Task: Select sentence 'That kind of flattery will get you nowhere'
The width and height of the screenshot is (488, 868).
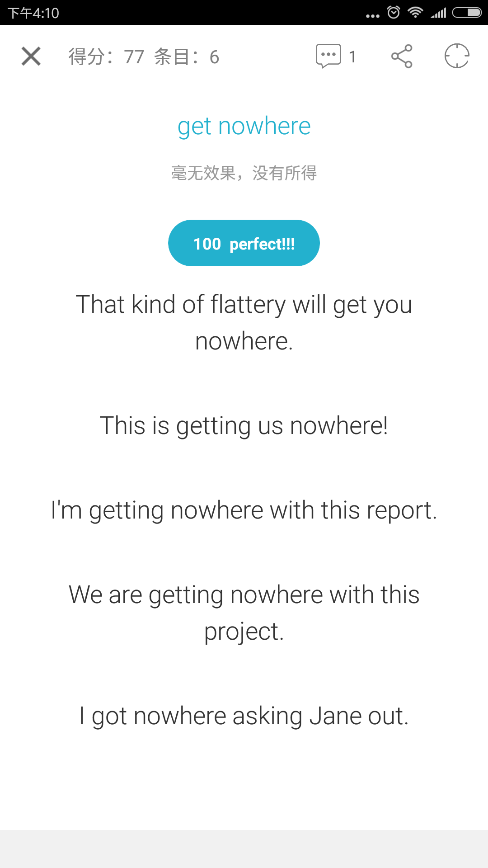Action: pyautogui.click(x=244, y=322)
